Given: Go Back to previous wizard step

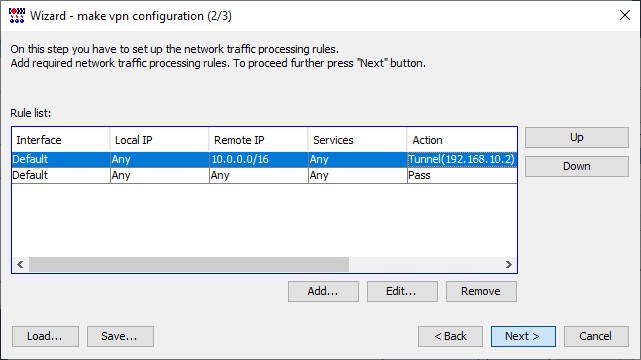Looking at the screenshot, I should pos(450,336).
